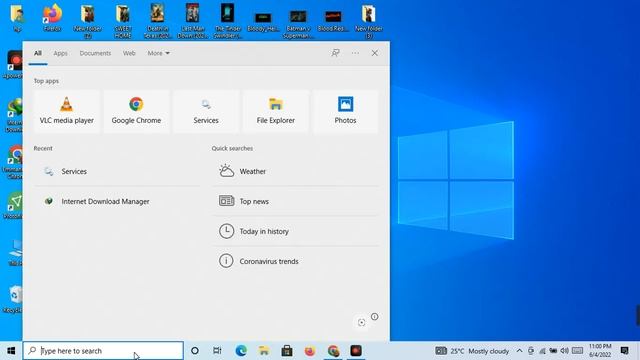Open search panel options ellipsis menu
The image size is (640, 360).
(355, 53)
